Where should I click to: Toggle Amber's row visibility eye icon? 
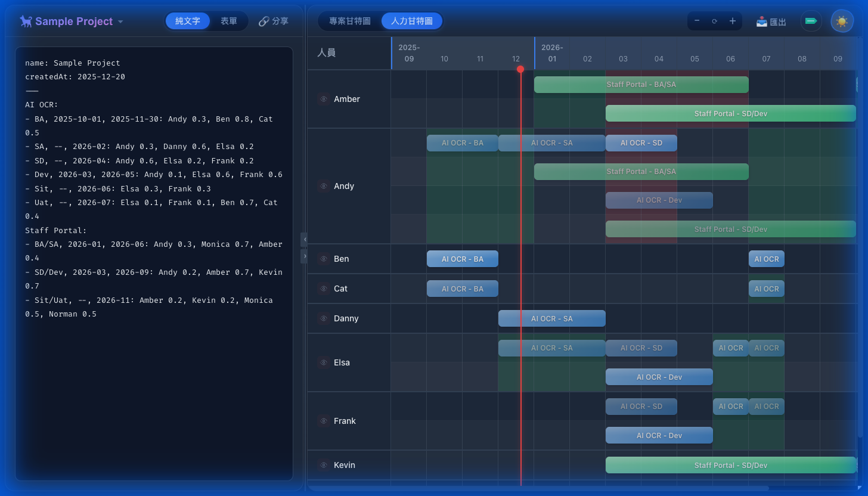tap(324, 99)
